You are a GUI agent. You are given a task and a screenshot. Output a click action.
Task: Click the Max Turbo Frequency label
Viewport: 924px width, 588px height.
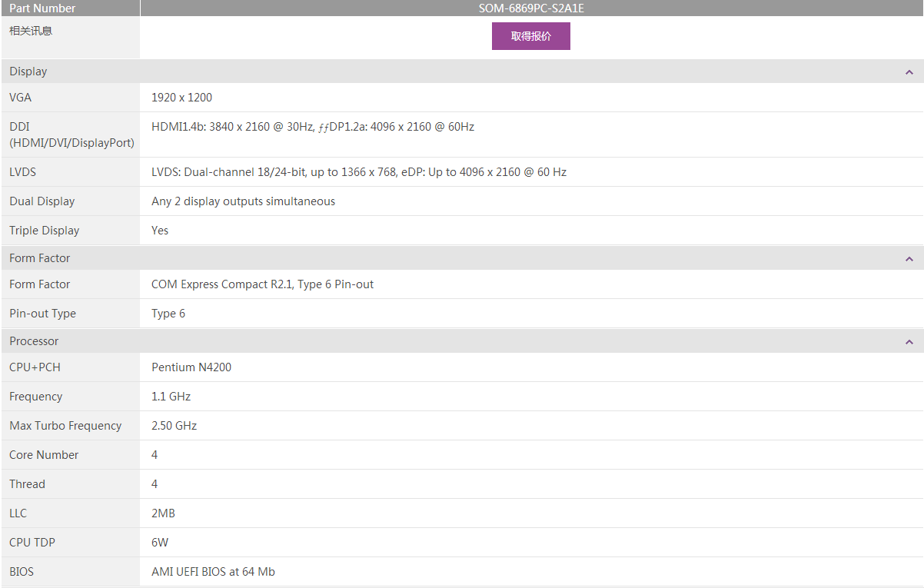tap(65, 426)
